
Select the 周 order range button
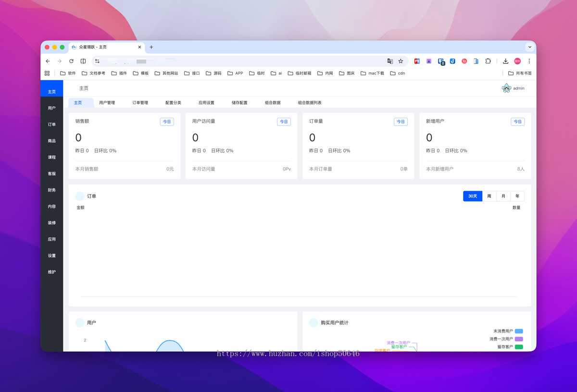(x=489, y=196)
